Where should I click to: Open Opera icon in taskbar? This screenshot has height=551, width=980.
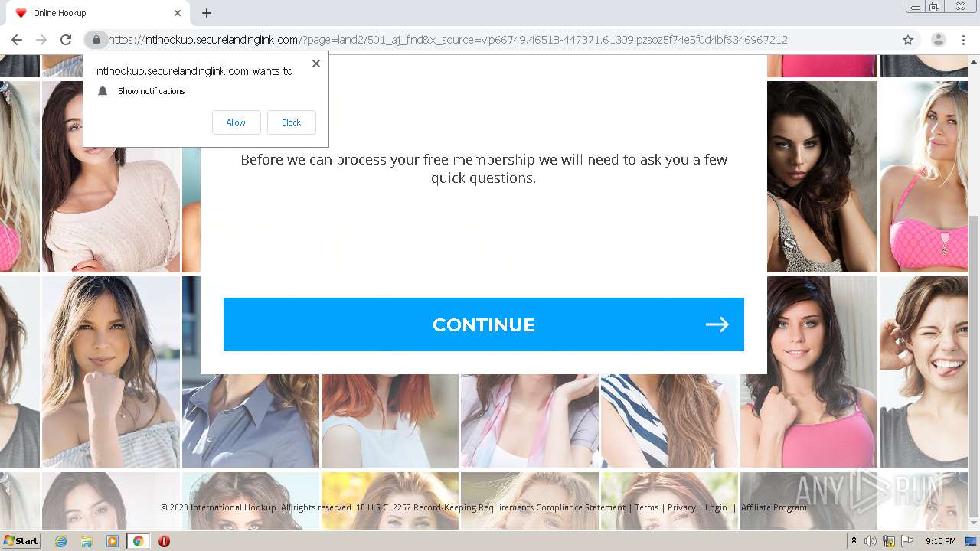164,541
